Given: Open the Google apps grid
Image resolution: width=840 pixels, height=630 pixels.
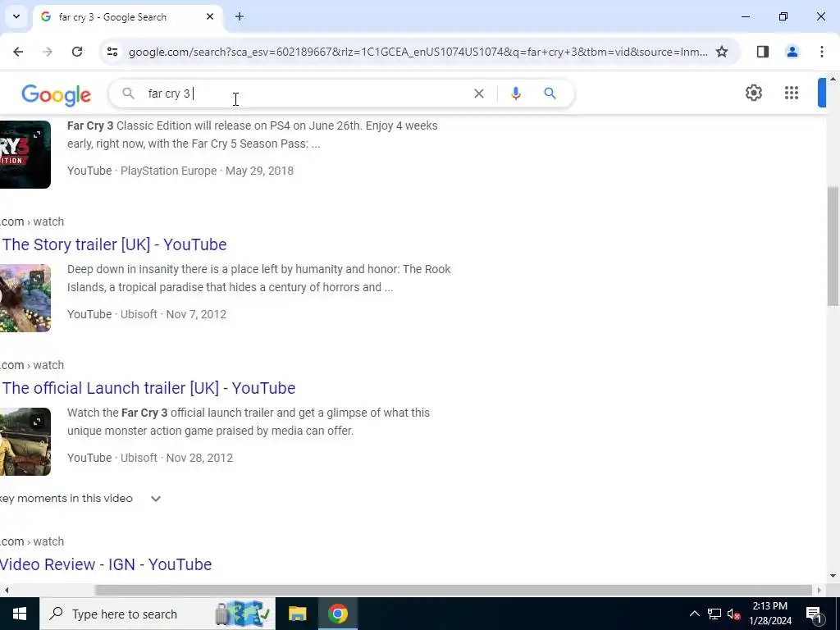Looking at the screenshot, I should pyautogui.click(x=792, y=93).
